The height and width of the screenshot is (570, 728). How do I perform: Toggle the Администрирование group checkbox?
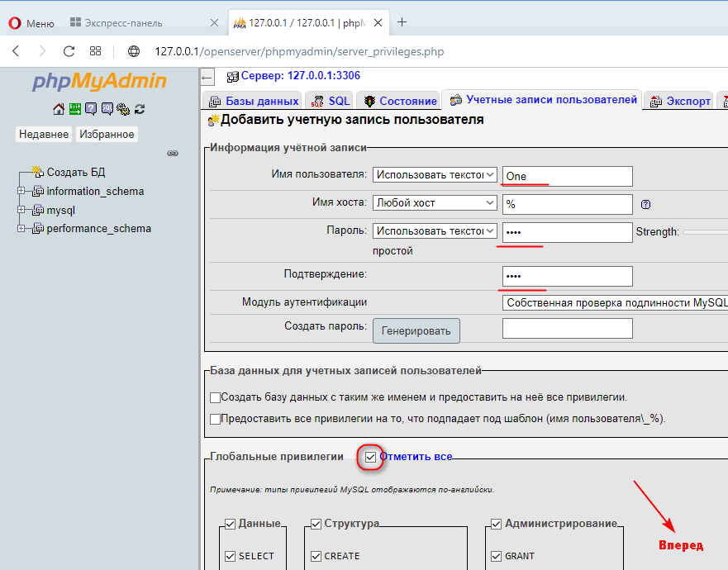click(496, 524)
